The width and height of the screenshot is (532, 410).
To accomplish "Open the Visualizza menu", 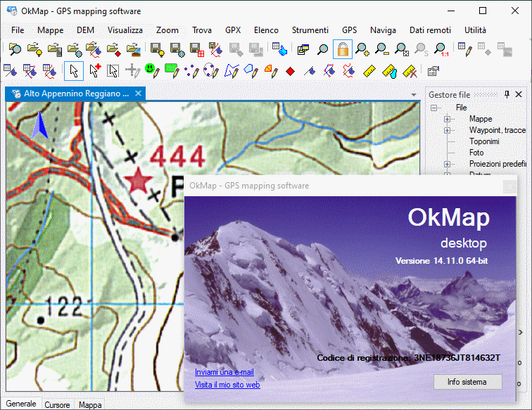I will pos(125,30).
